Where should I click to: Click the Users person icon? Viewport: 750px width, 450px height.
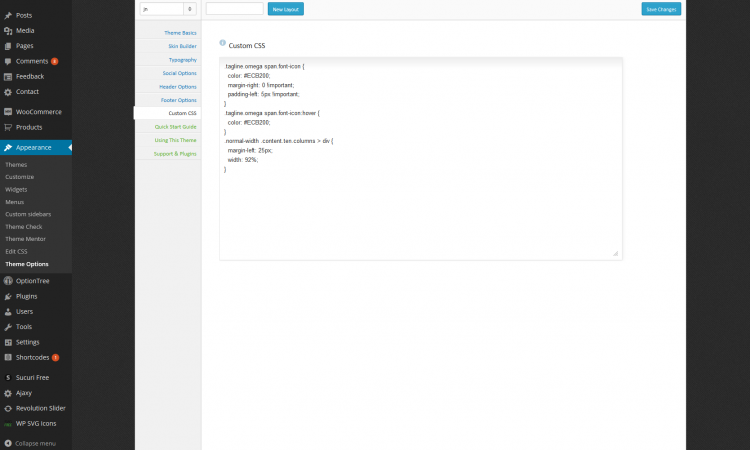[x=8, y=312]
